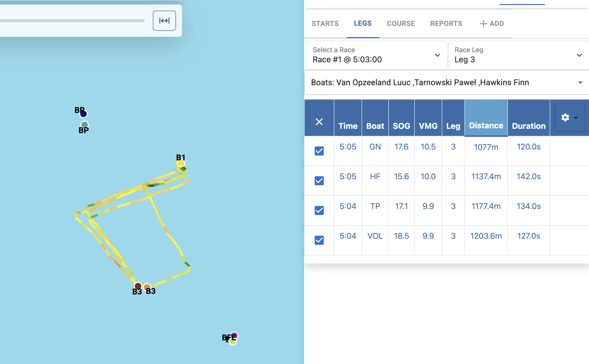Uncheck the GN boat row checkbox
This screenshot has height=364, width=589.
(x=319, y=151)
